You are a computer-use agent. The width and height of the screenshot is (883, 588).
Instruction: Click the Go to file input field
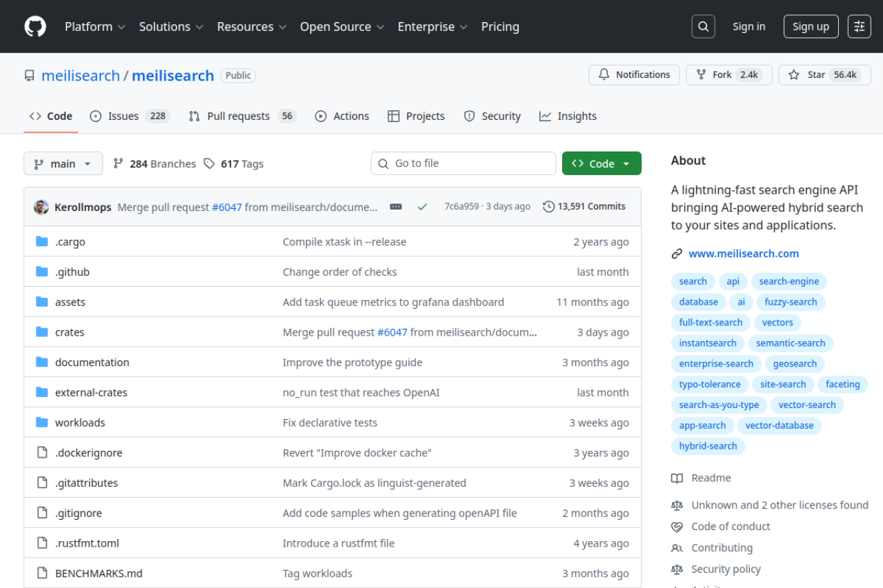pos(463,163)
